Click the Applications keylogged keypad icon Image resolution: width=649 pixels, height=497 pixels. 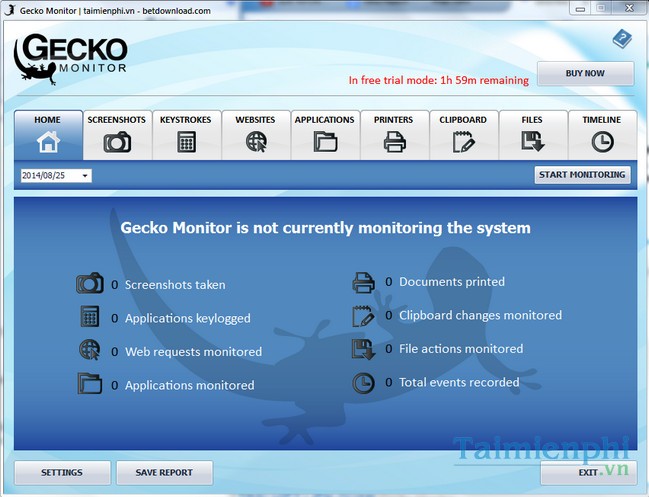click(90, 317)
